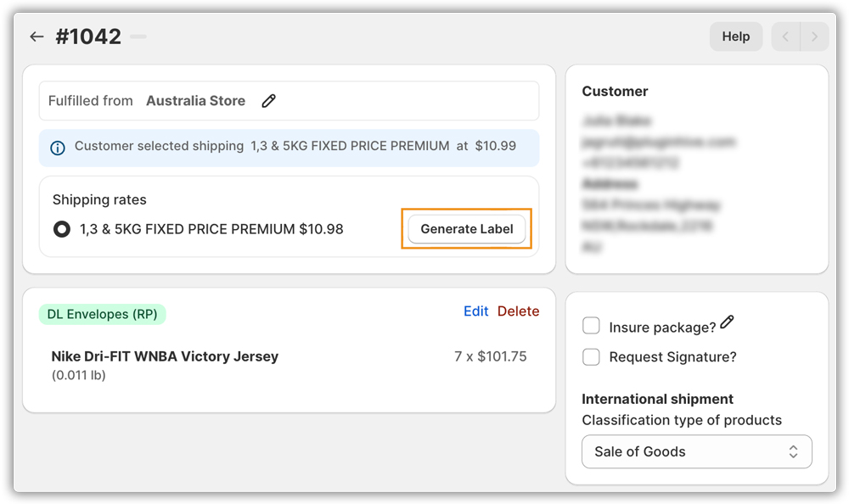
Task: Open the Classification type of products dropdown
Action: [x=696, y=451]
